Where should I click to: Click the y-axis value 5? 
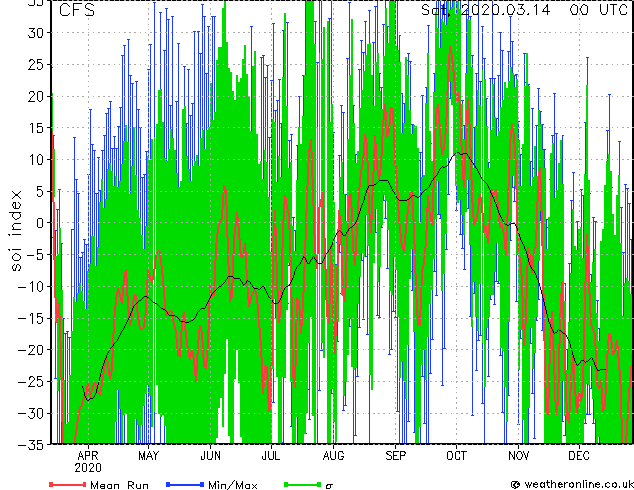(x=40, y=191)
